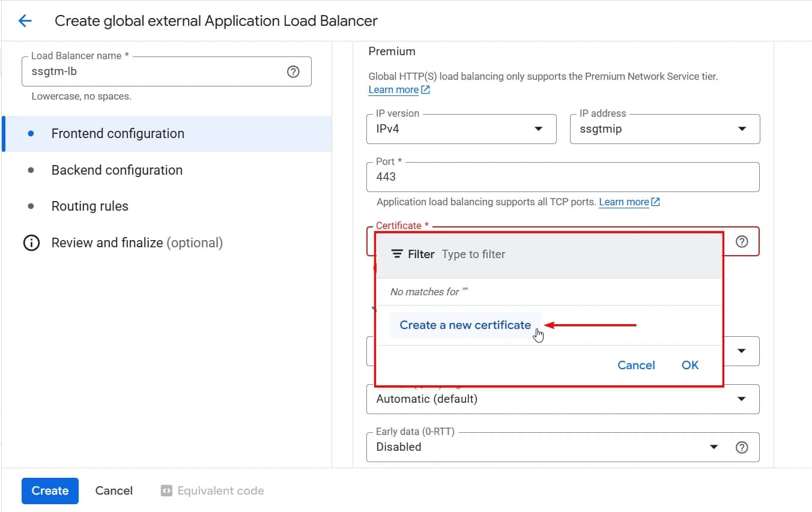Click Create a new certificate

click(465, 325)
